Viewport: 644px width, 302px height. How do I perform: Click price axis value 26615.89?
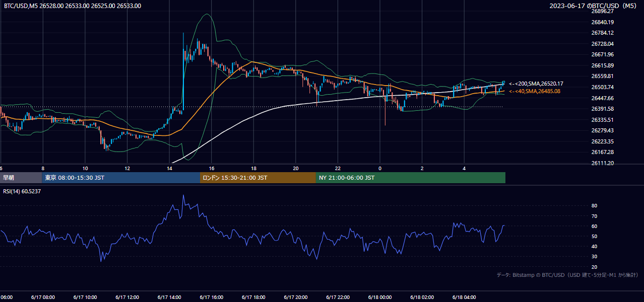(x=603, y=65)
